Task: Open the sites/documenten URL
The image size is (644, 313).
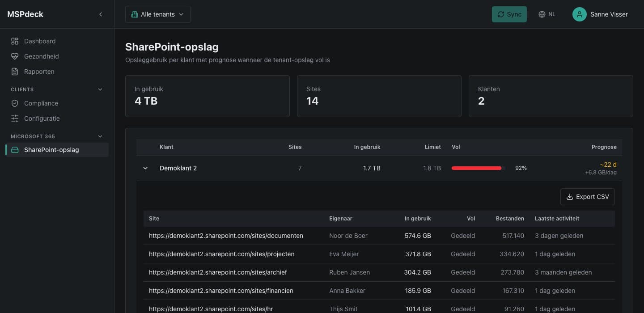Action: pos(226,236)
